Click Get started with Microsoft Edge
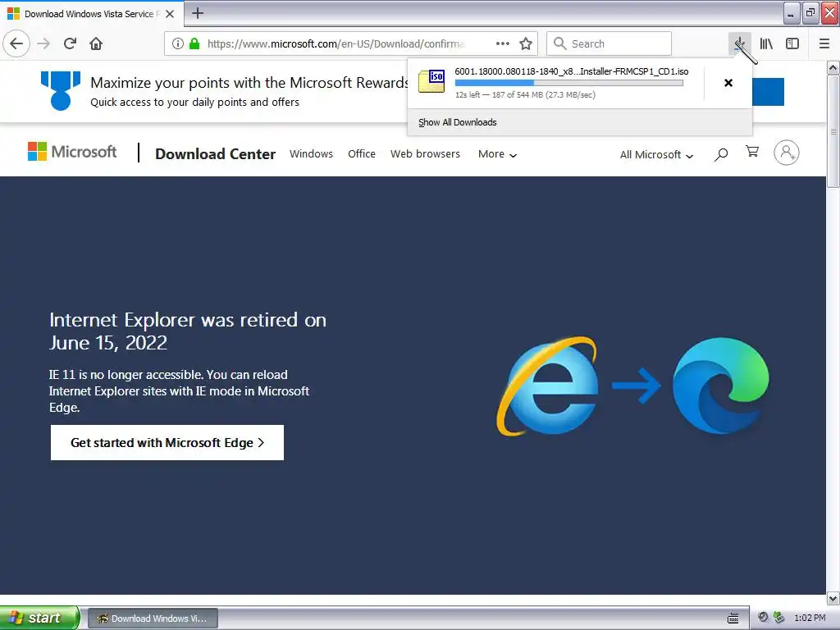Screen dimensions: 840x630 click(x=167, y=442)
